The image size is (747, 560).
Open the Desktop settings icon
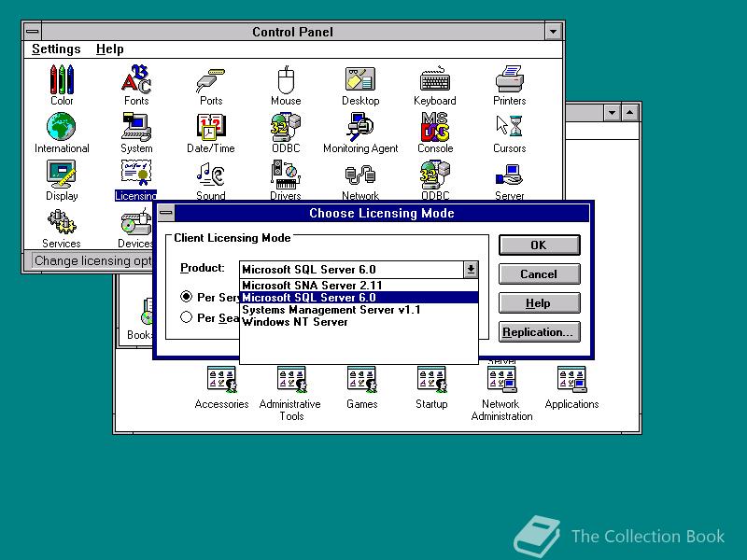point(360,86)
